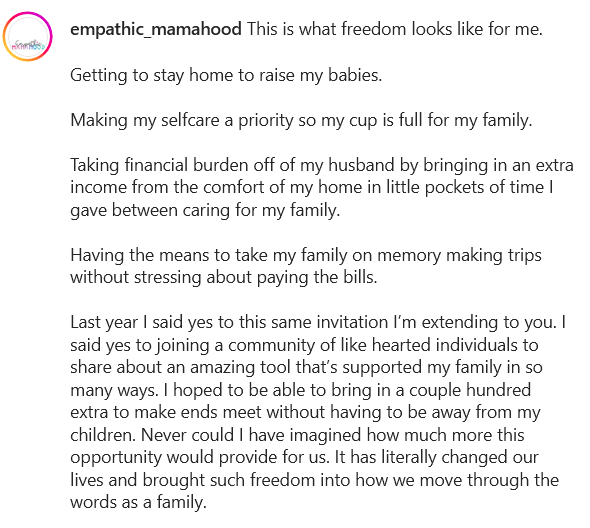The height and width of the screenshot is (528, 590).
Task: Open the empathic_mamahood profile picture
Action: [27, 37]
